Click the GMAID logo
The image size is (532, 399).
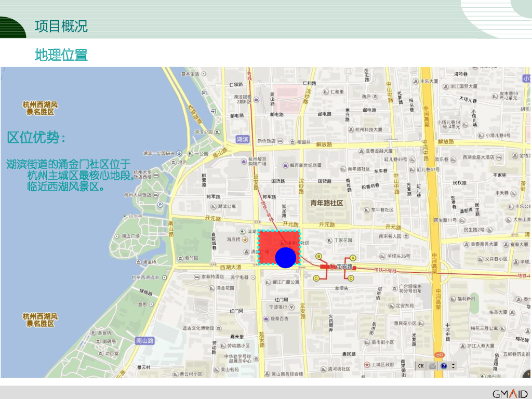510,394
